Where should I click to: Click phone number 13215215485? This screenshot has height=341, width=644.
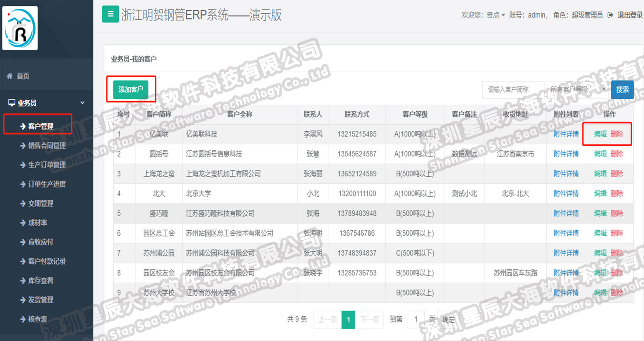point(357,134)
